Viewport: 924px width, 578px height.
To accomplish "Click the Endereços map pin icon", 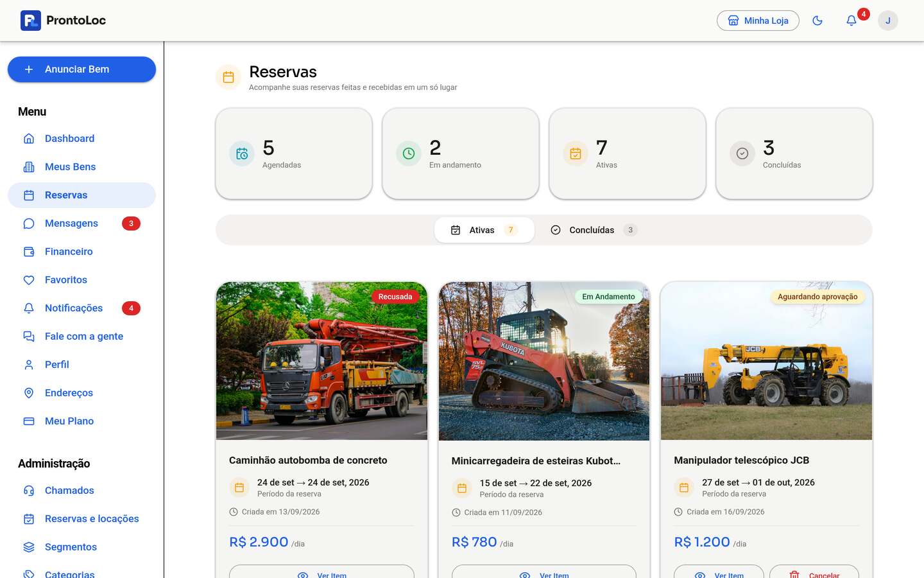I will coord(29,393).
